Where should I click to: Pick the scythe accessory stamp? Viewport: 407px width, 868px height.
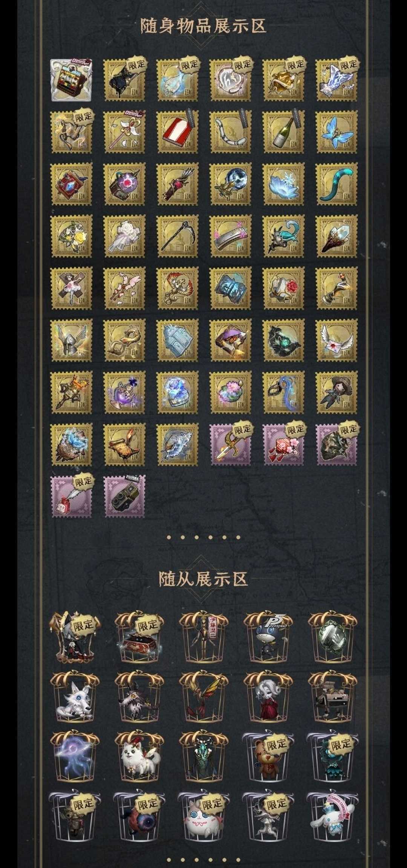pos(177,236)
